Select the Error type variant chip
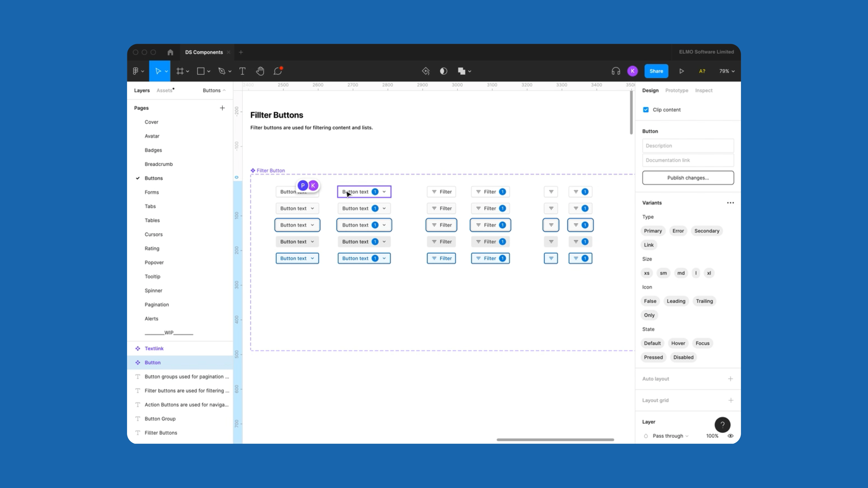This screenshot has width=868, height=488. pyautogui.click(x=678, y=231)
